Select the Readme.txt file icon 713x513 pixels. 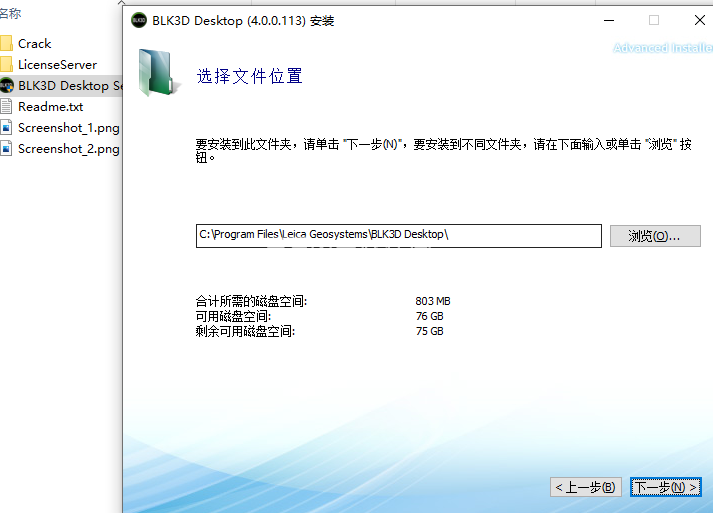click(6, 106)
